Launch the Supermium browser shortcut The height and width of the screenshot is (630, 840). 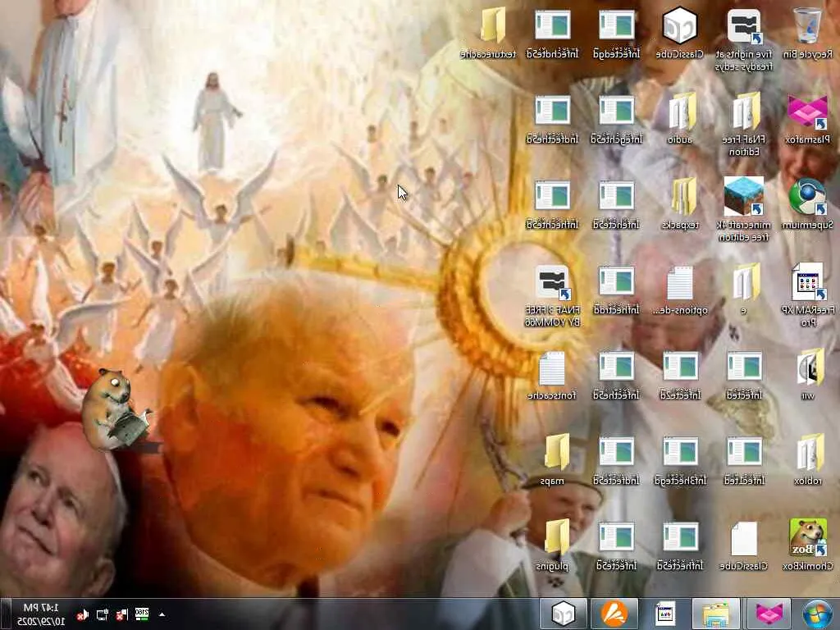click(807, 204)
